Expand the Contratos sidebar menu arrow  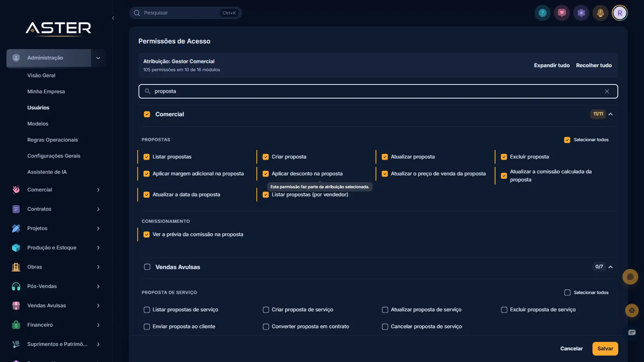(x=98, y=209)
